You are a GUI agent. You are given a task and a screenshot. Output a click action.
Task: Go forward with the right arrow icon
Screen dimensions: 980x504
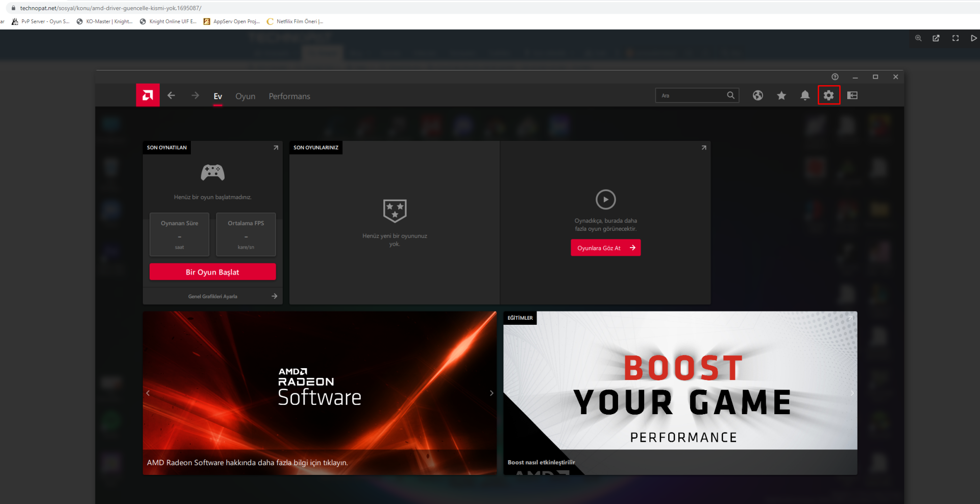(x=195, y=95)
